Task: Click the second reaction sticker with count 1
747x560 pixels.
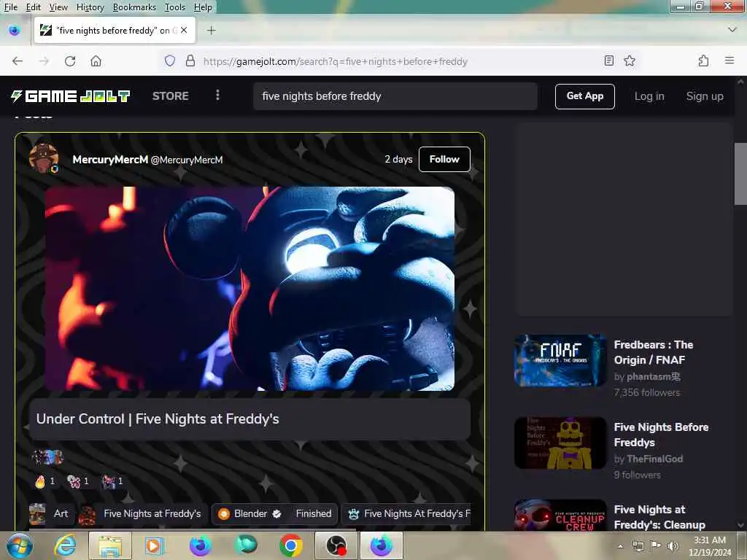Action: 74,481
